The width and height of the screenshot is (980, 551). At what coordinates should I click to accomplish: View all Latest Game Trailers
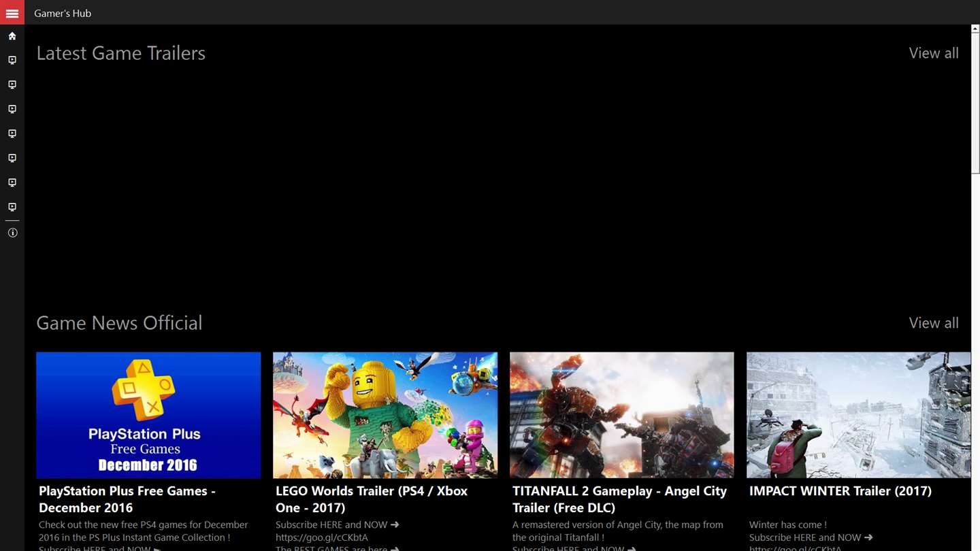coord(934,53)
